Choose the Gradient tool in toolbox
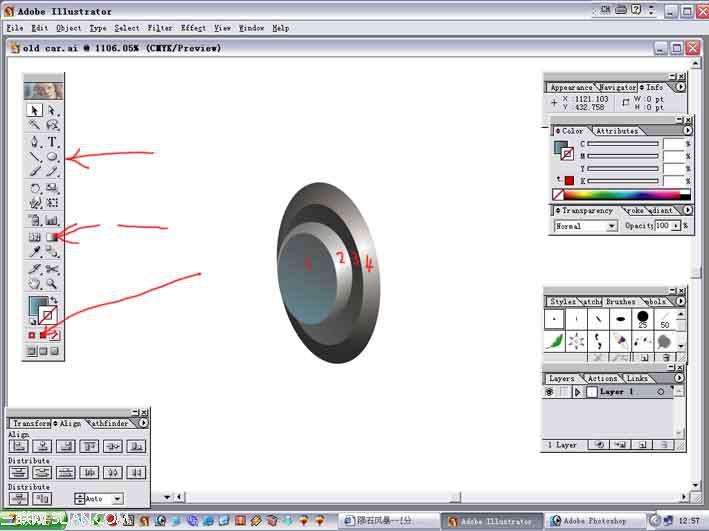709x531 pixels. point(52,237)
